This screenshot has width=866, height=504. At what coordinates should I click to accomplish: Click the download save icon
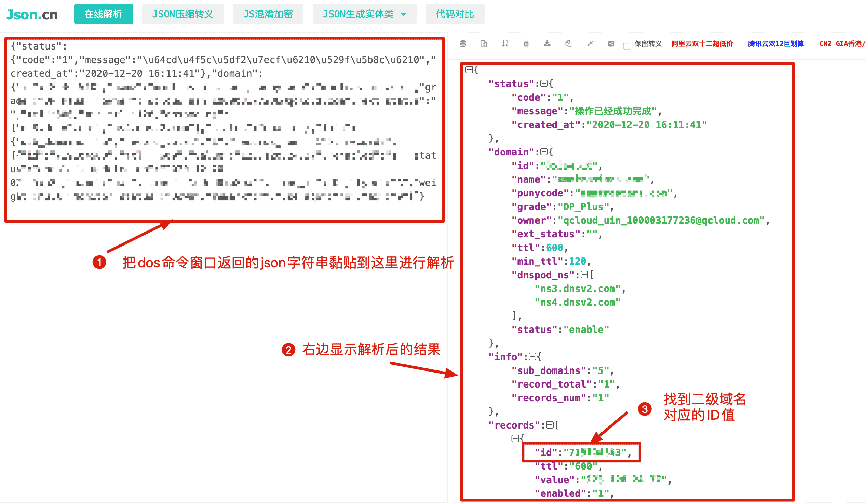point(547,44)
